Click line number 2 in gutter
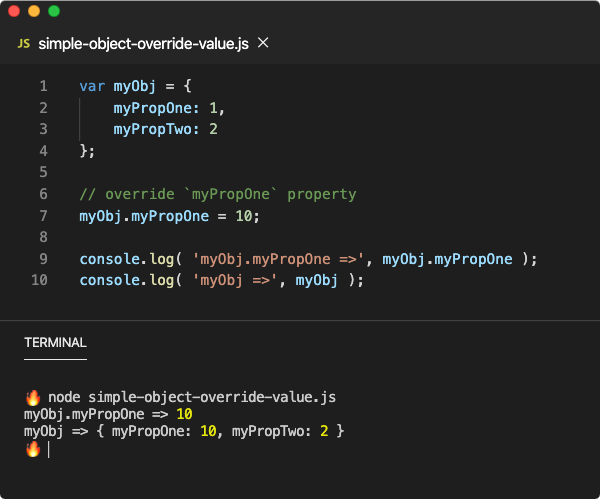The width and height of the screenshot is (600, 499). (x=44, y=108)
